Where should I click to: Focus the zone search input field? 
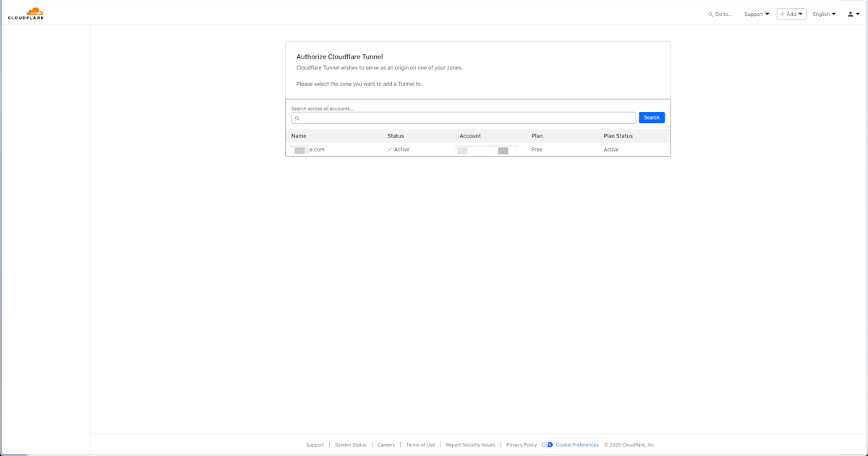(464, 118)
